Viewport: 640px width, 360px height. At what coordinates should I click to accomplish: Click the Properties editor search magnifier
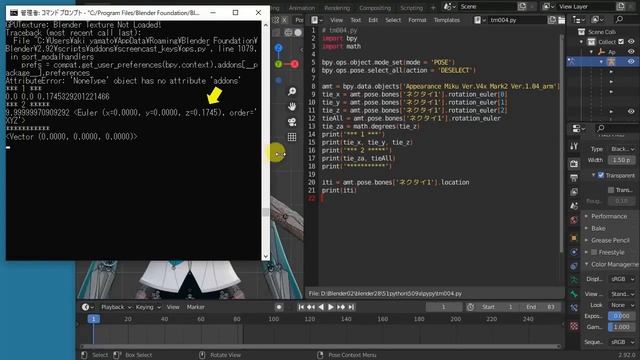601,128
